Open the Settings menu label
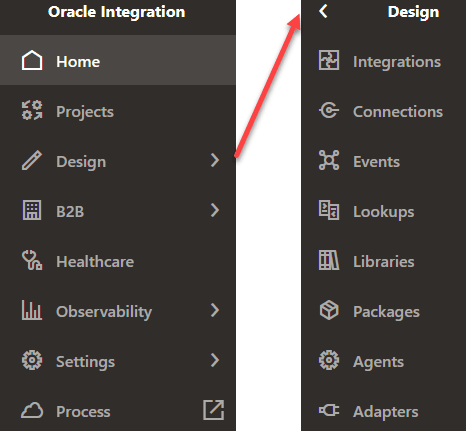The image size is (466, 431). pyautogui.click(x=86, y=362)
